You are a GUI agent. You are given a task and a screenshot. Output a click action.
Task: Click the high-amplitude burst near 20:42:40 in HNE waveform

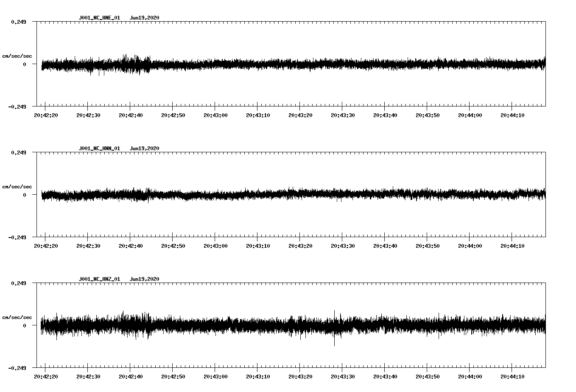pos(135,64)
